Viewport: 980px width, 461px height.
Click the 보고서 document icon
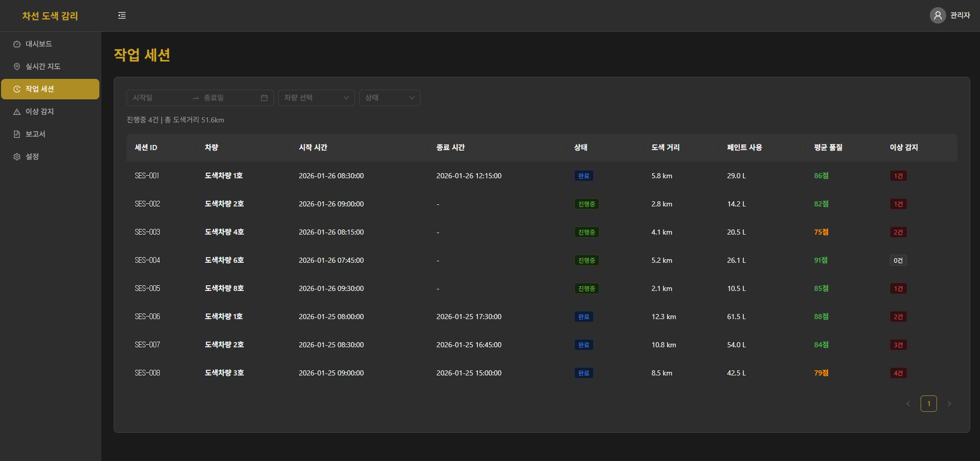click(17, 134)
